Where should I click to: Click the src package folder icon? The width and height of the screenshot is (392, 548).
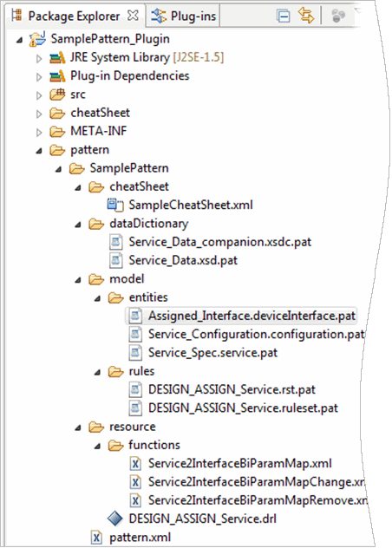click(x=57, y=95)
